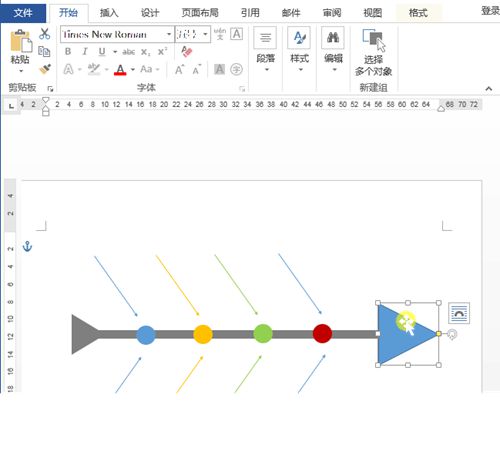The width and height of the screenshot is (500, 471).
Task: Open the 页面布局 tab
Action: click(x=200, y=13)
